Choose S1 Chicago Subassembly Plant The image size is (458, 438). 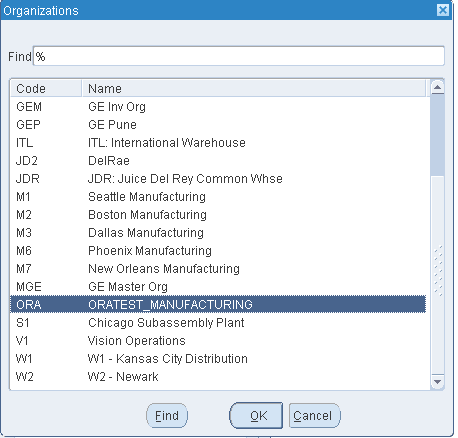[218, 323]
